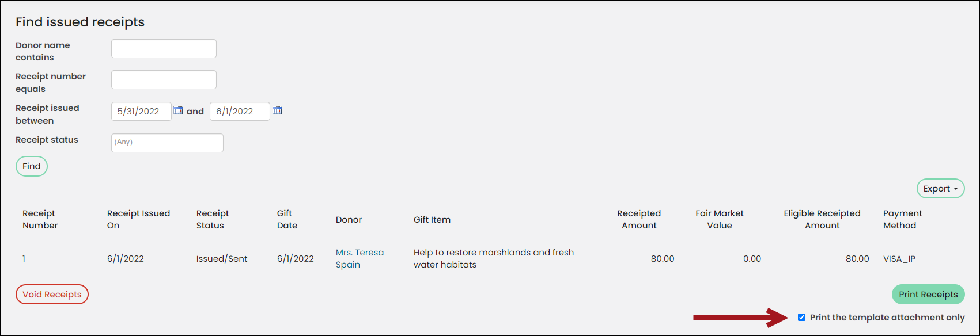Open calendar picker for end date
This screenshot has width=980, height=336.
(x=277, y=110)
